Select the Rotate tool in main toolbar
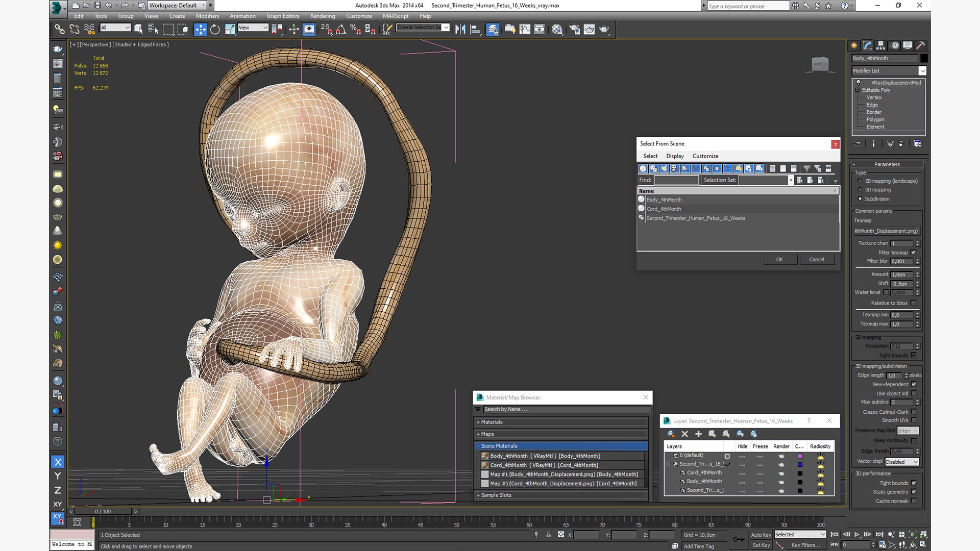 click(215, 29)
